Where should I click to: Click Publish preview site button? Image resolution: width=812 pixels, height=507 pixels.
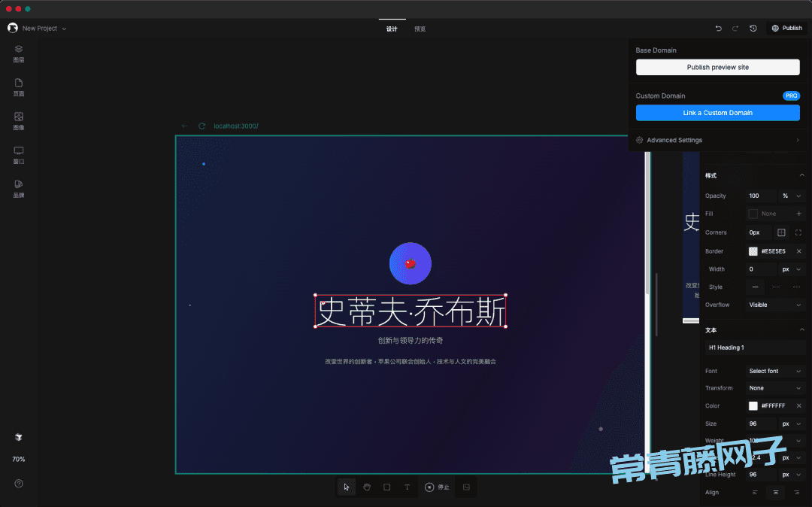[718, 67]
